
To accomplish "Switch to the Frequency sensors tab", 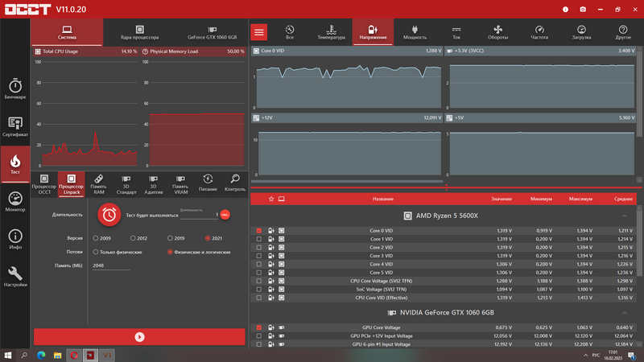I will coord(539,32).
